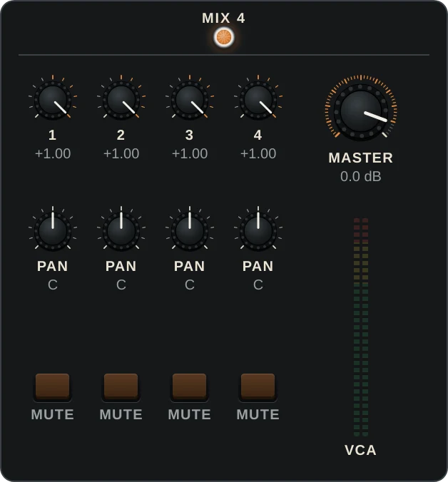Click the channel 3 level knob
448x482 pixels.
(190, 100)
